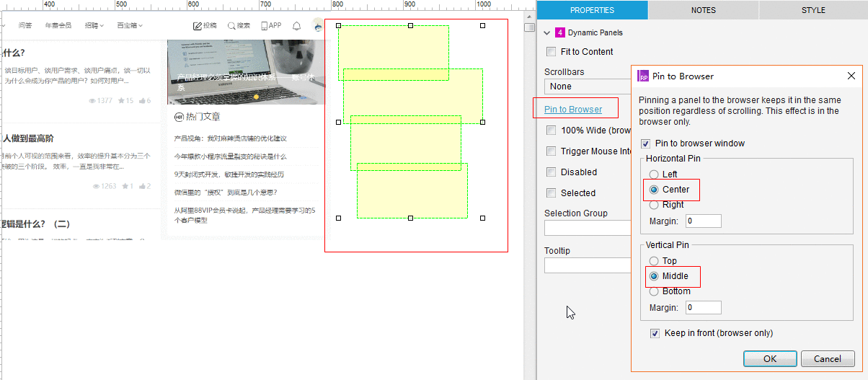Image resolution: width=868 pixels, height=380 pixels.
Task: Click the notification bell icon
Action: click(296, 26)
